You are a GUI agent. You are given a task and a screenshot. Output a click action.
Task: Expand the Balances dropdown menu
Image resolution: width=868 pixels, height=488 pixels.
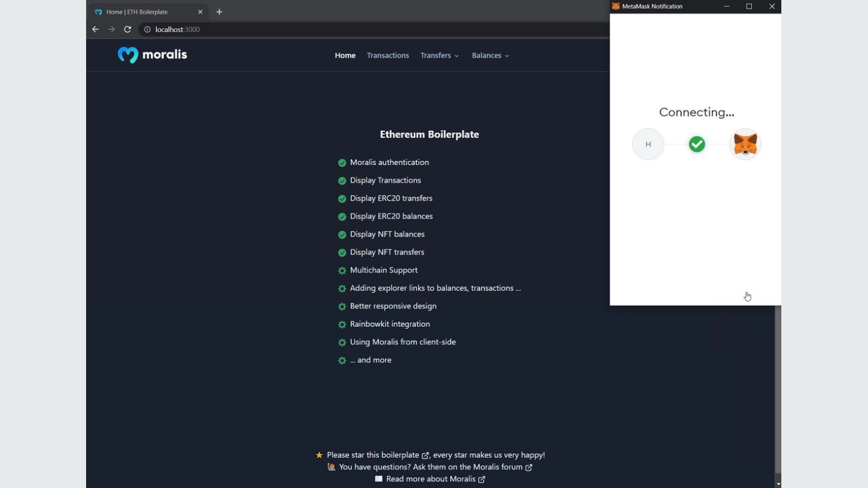tap(490, 55)
